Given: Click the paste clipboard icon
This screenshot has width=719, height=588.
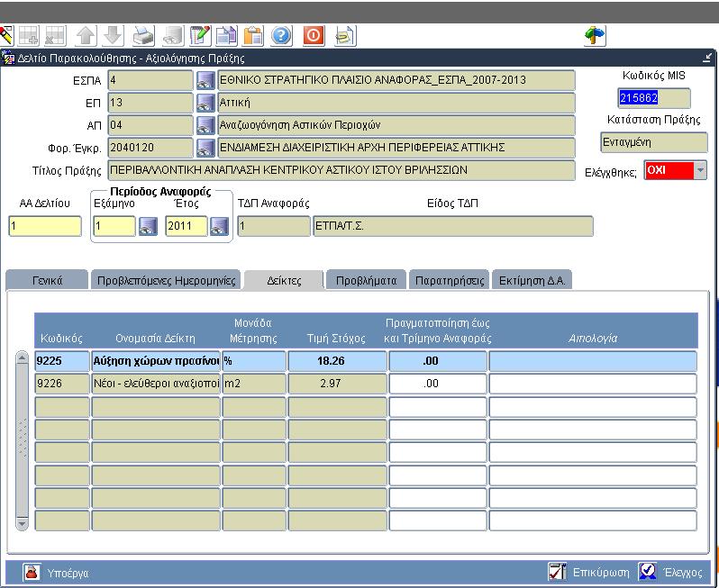Looking at the screenshot, I should point(253,36).
